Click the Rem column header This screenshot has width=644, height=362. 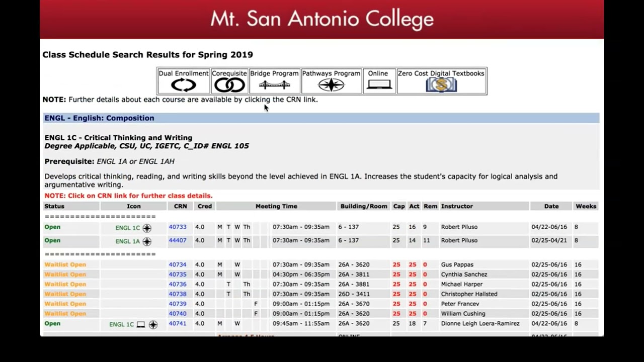(x=430, y=206)
